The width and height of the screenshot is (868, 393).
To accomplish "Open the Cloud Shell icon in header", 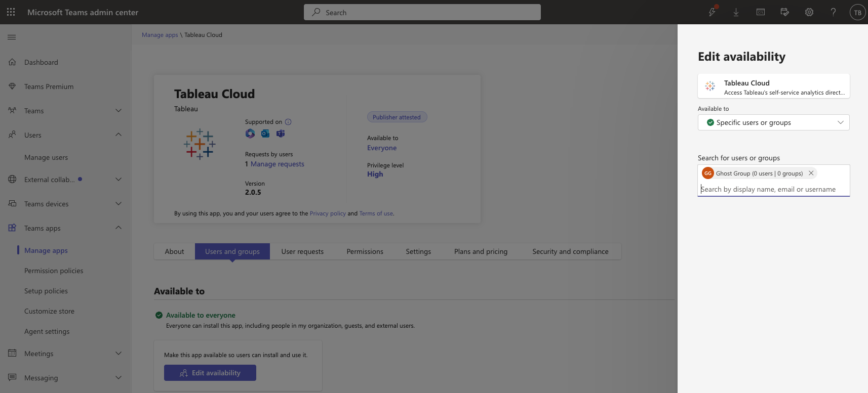I will (x=761, y=12).
